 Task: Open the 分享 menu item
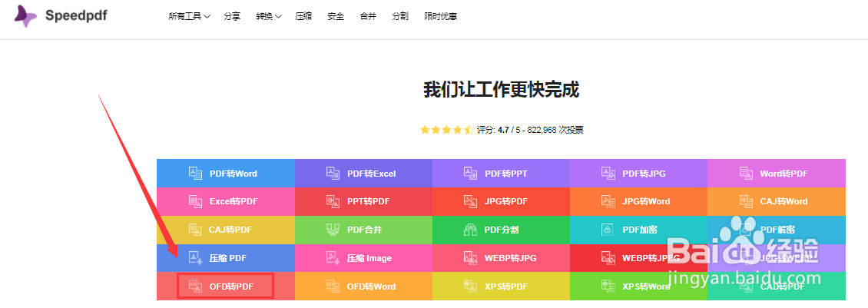click(232, 16)
